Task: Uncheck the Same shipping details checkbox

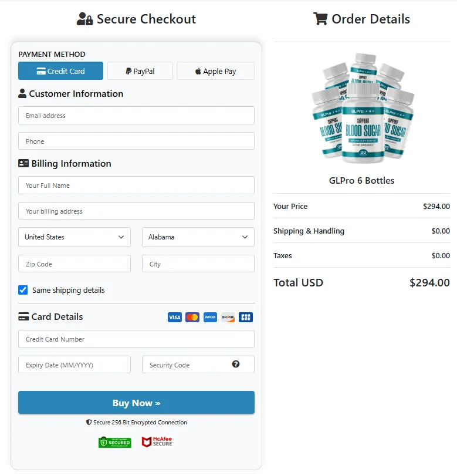Action: (23, 290)
